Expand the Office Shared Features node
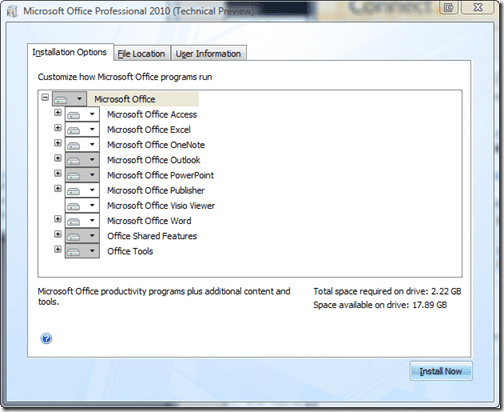Screen dimensions: 504x412 58,234
